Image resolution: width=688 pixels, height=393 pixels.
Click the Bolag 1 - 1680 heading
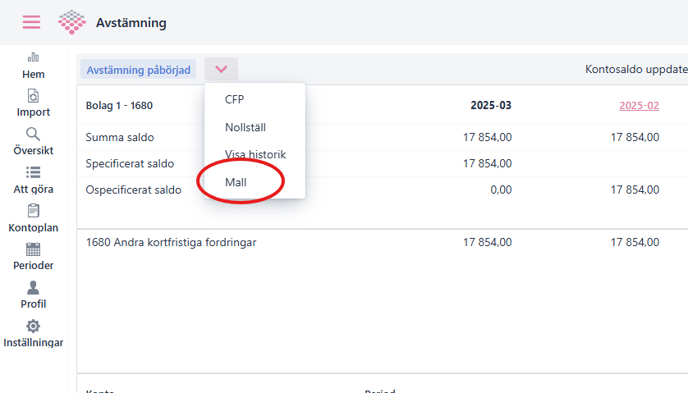click(x=119, y=105)
